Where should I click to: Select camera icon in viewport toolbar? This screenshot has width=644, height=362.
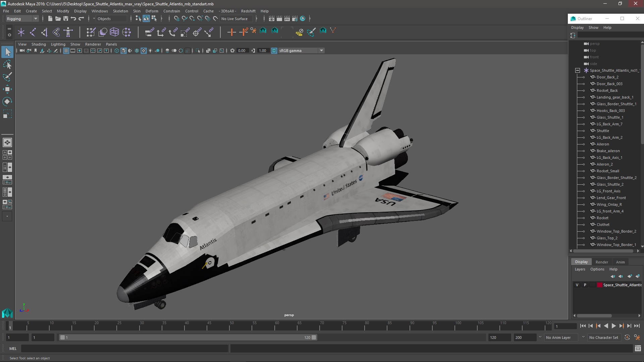coord(22,51)
